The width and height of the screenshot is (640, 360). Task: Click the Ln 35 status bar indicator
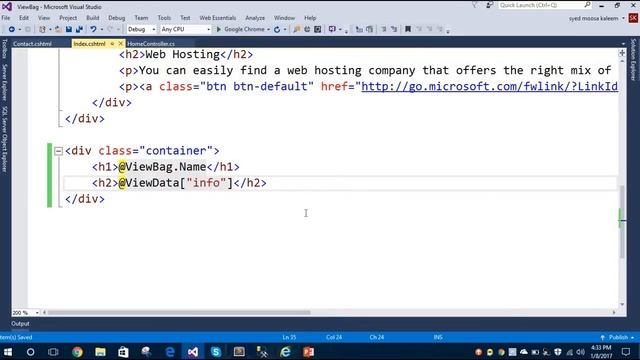[x=289, y=338]
